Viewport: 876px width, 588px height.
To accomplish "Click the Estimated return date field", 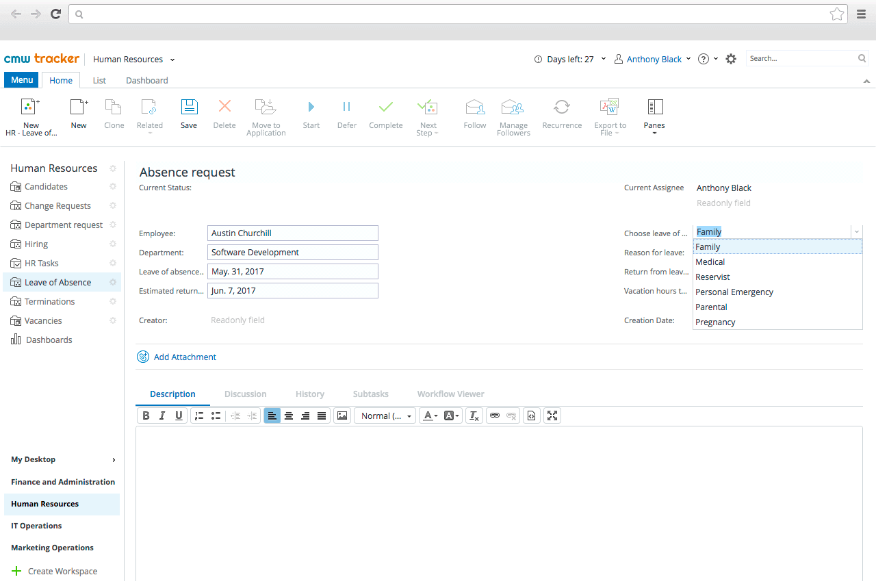I will click(x=293, y=291).
